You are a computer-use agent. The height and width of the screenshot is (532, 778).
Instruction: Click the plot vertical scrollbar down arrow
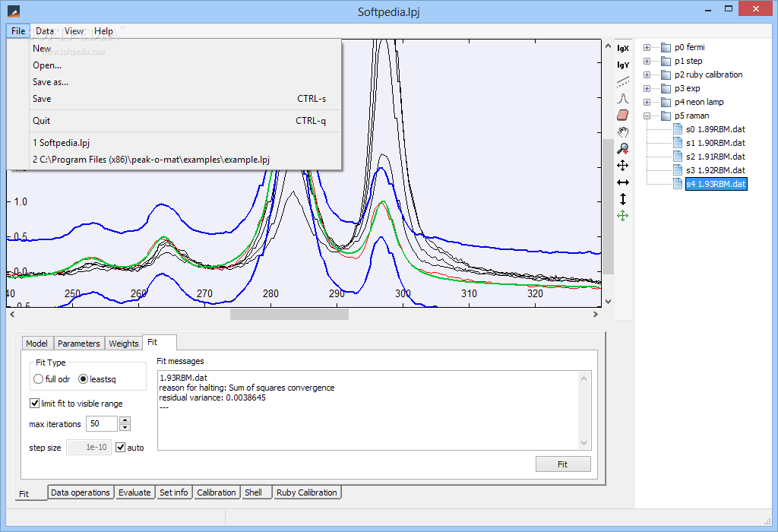pos(609,301)
